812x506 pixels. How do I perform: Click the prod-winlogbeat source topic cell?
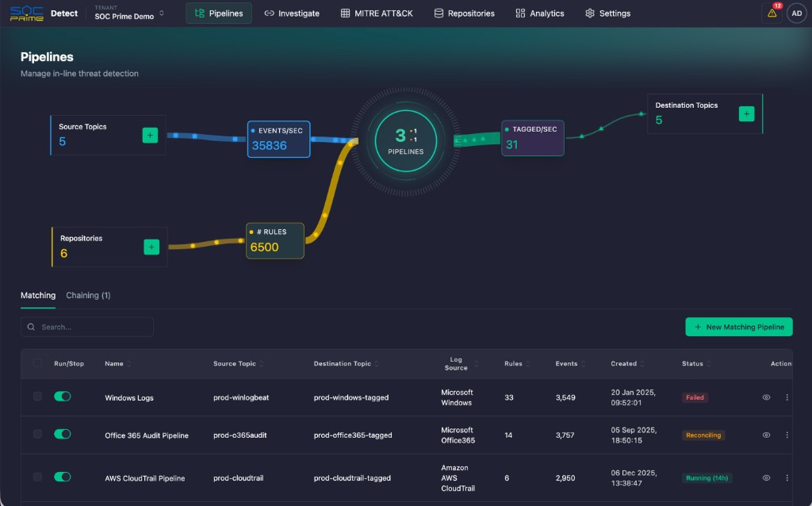pos(241,398)
